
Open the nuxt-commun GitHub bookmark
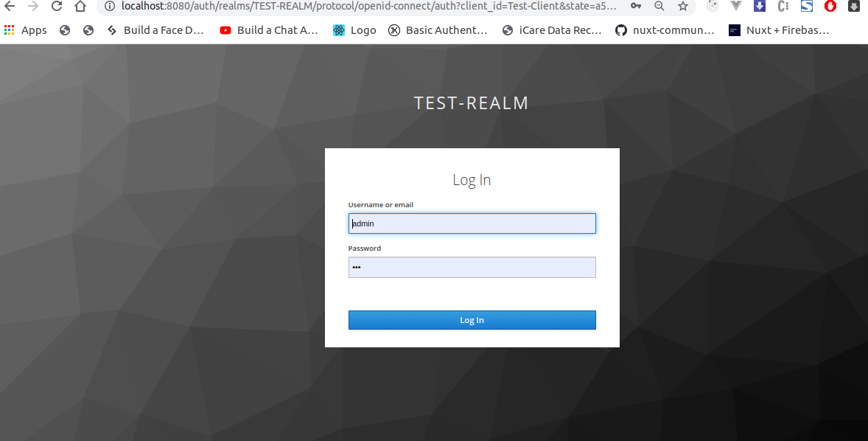point(665,30)
